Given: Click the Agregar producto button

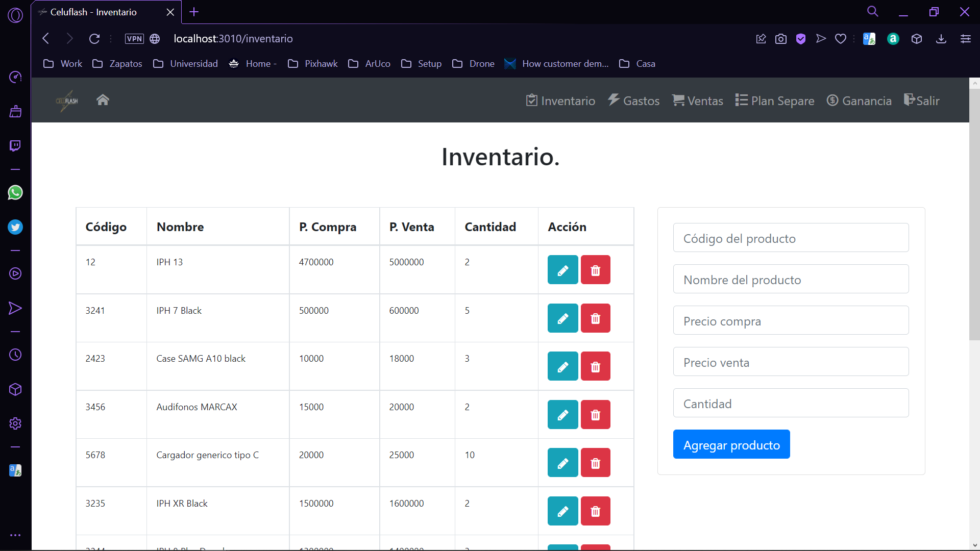Looking at the screenshot, I should [731, 444].
